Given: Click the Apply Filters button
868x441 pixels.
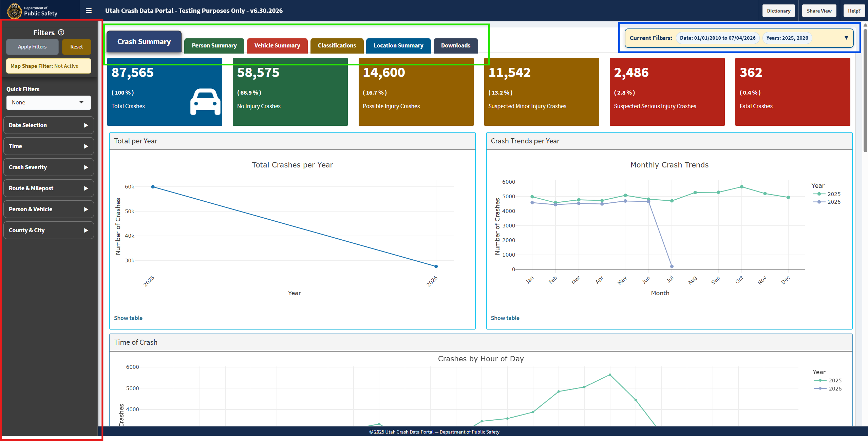Looking at the screenshot, I should pyautogui.click(x=32, y=47).
